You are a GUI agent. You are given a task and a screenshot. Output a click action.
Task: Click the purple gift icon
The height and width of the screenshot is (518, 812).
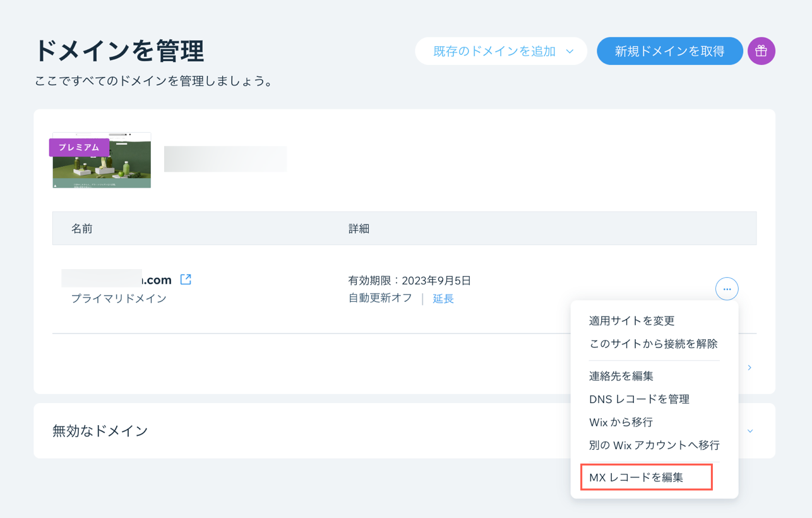(x=761, y=51)
